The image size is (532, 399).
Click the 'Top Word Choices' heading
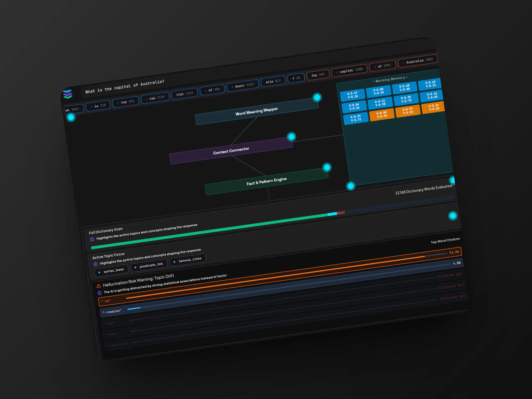click(445, 241)
